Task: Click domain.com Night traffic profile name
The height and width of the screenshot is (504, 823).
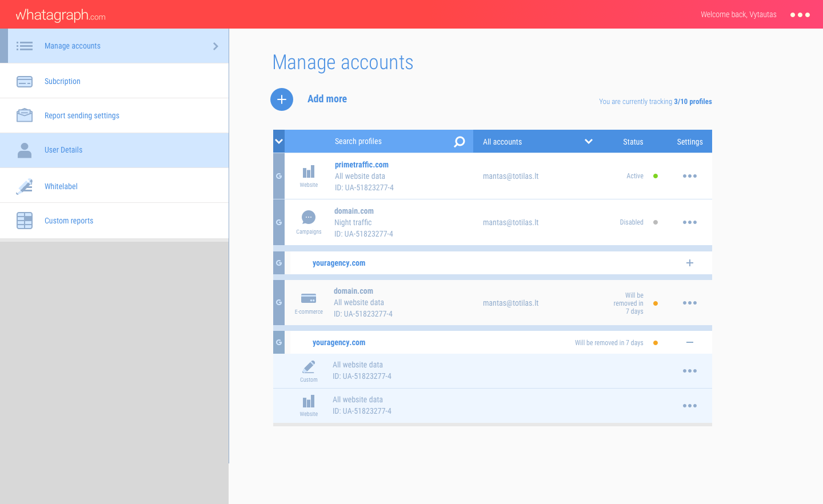Action: pyautogui.click(x=354, y=211)
